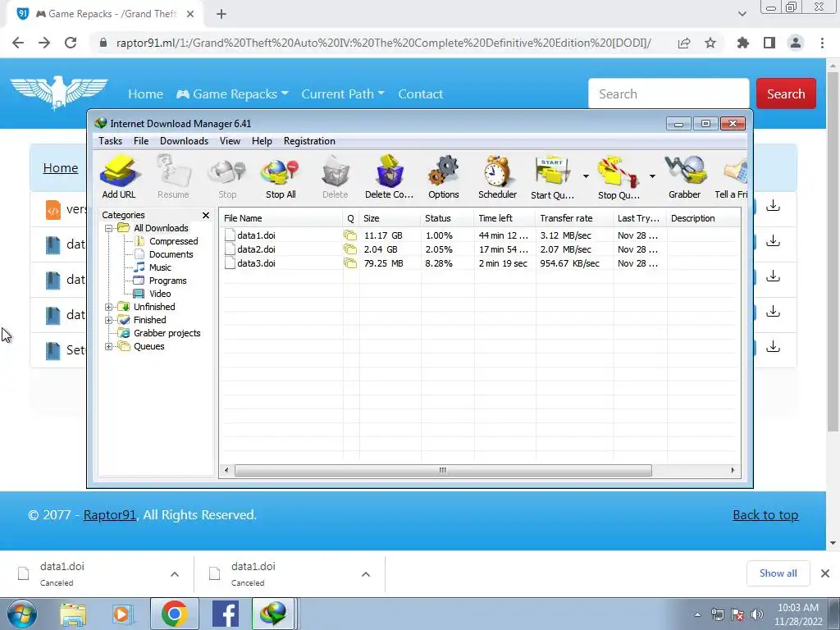Open Windows Explorer taskbar icon
Screen dimensions: 840x630
tap(72, 614)
